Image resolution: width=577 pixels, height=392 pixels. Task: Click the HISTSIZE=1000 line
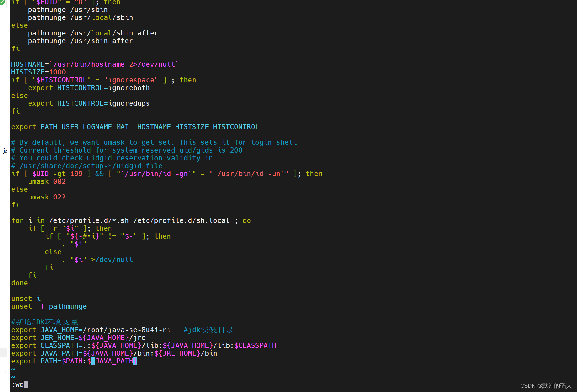pos(38,72)
